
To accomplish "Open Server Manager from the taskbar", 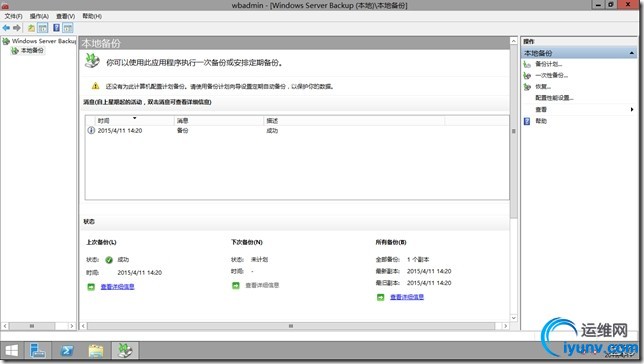I will click(38, 350).
